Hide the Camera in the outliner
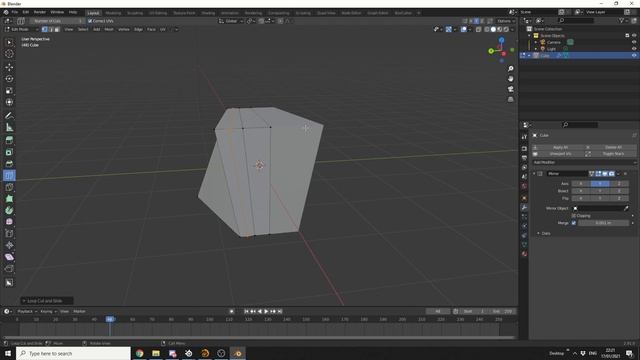640x360 pixels. [x=634, y=42]
